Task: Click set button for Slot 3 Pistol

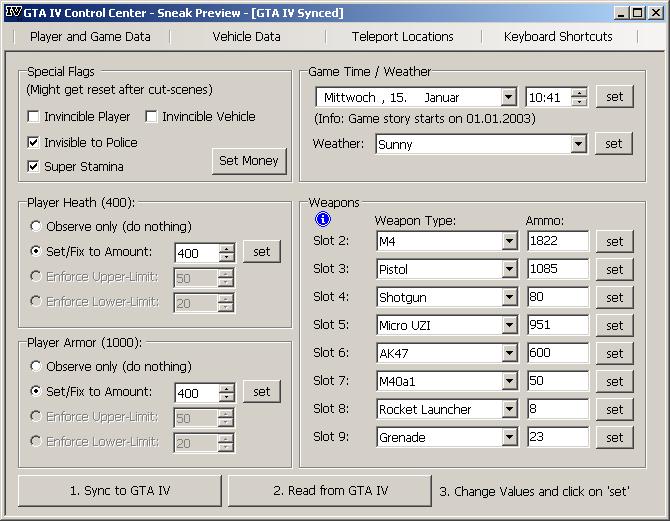Action: click(614, 269)
